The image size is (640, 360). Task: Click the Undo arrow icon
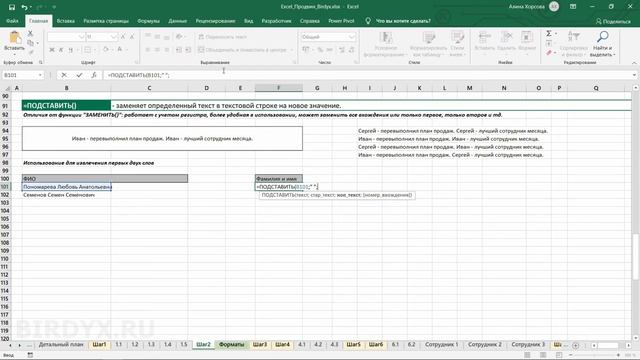pyautogui.click(x=24, y=7)
